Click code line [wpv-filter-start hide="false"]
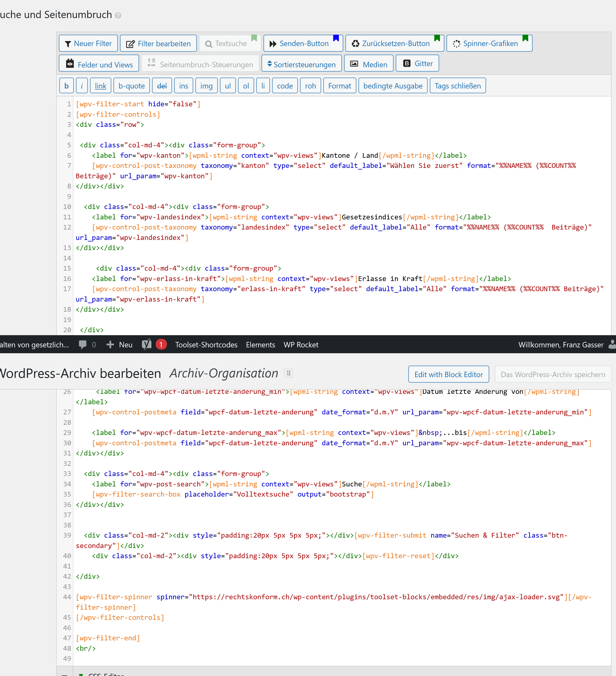 pyautogui.click(x=138, y=104)
